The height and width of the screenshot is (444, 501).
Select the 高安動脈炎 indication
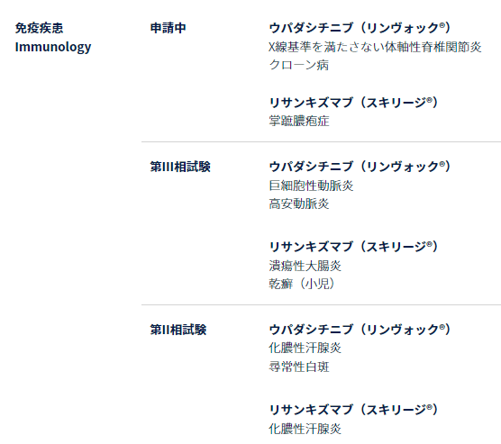tap(299, 204)
